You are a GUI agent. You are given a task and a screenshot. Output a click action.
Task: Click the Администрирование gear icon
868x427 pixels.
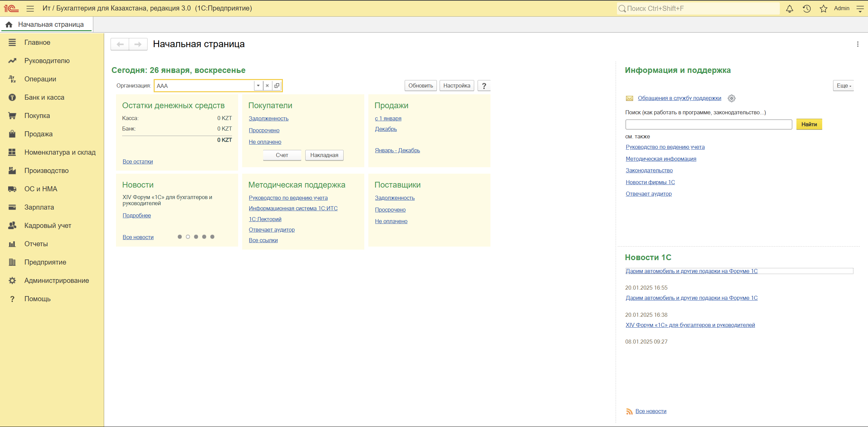click(12, 280)
